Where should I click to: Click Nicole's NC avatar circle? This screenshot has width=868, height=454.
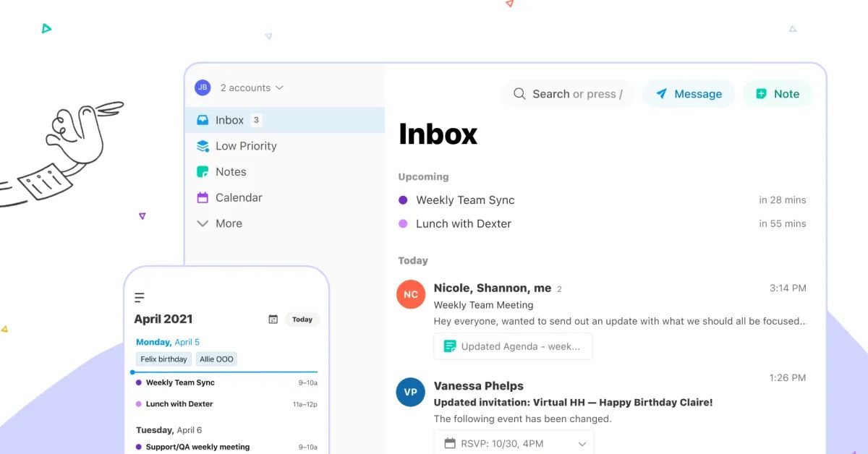point(410,294)
